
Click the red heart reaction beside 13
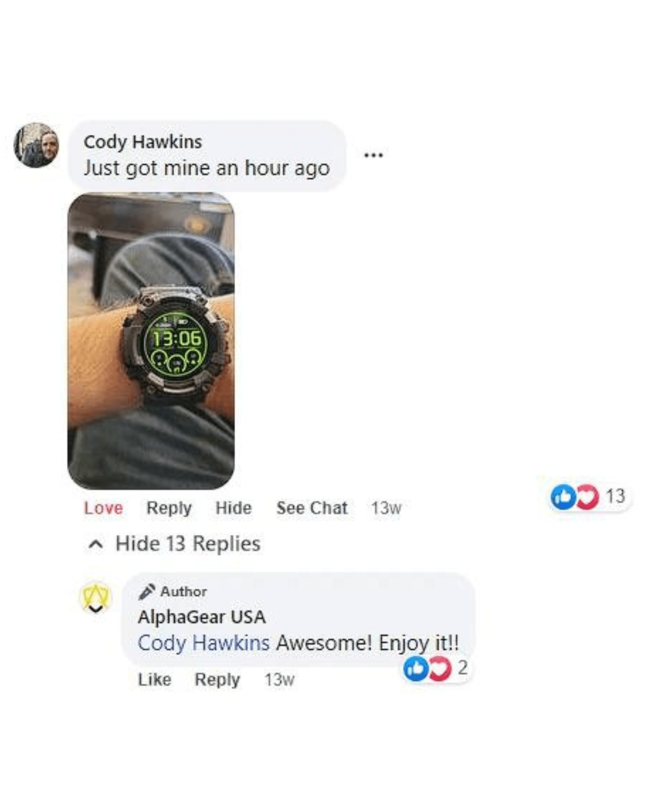587,496
